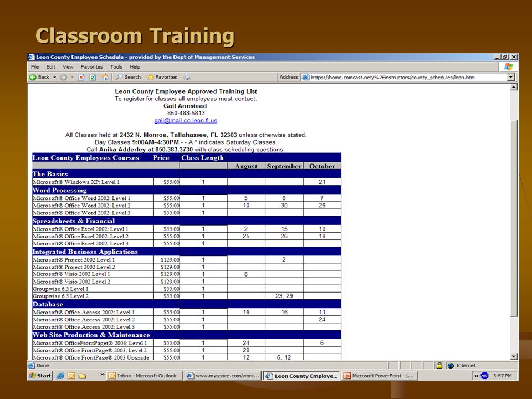Click the Windows flag throbber logo
532x399 pixels.
[508, 67]
